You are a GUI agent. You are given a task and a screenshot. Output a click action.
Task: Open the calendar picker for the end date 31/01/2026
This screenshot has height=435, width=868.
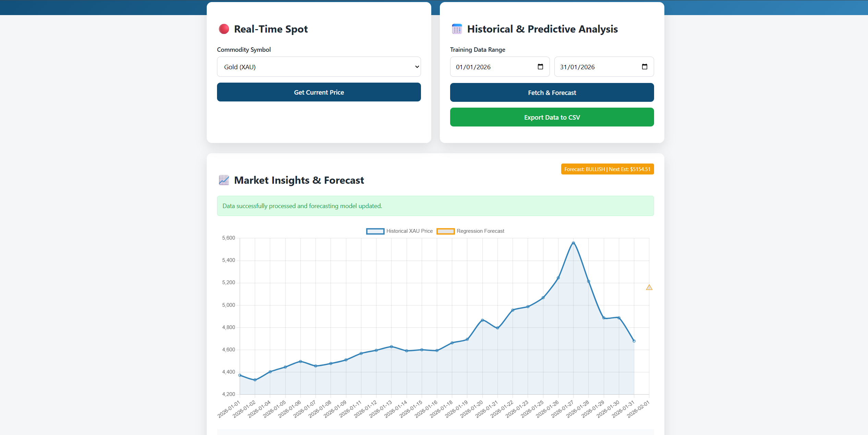[x=644, y=67]
